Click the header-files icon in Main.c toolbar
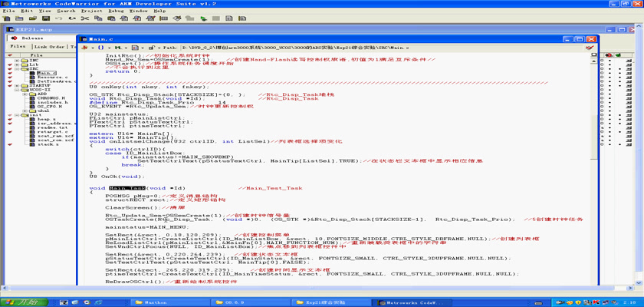Viewport: 644px width, 307px height. click(85, 48)
